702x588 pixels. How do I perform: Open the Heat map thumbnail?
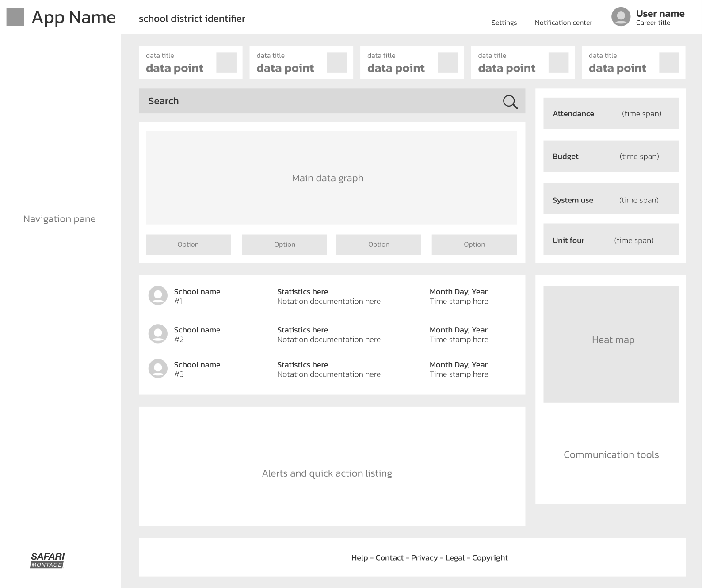(x=611, y=344)
